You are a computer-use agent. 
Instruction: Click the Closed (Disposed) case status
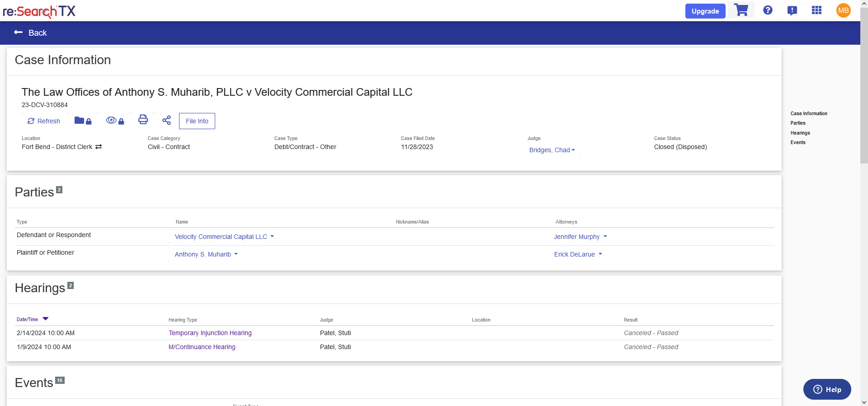tap(680, 147)
